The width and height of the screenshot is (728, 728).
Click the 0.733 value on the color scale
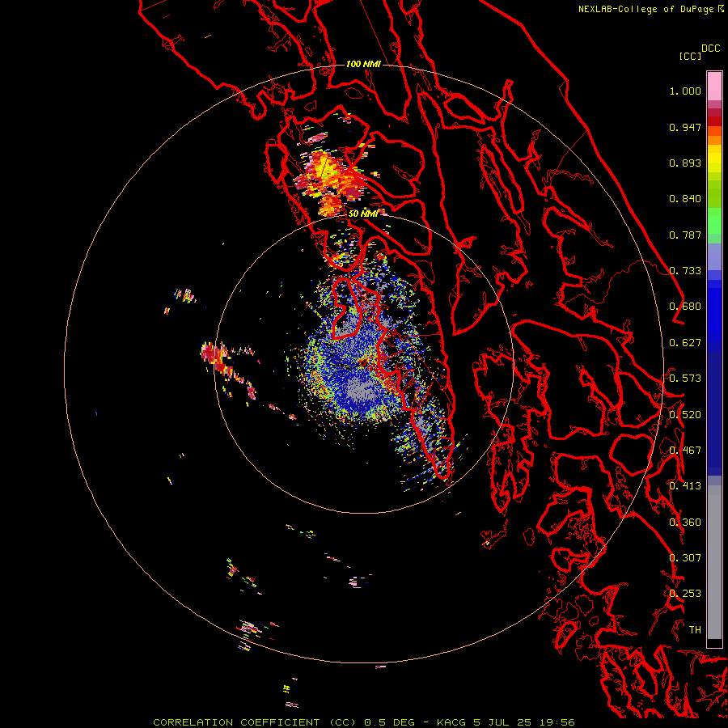pyautogui.click(x=685, y=271)
